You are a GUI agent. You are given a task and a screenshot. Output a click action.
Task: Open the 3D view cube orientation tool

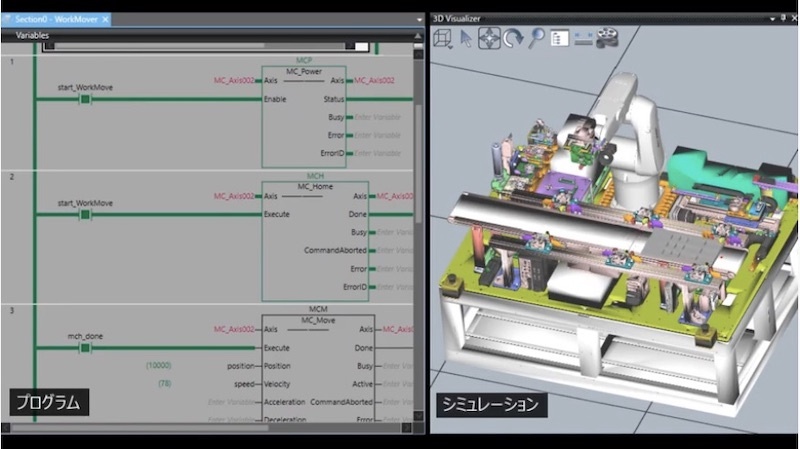pyautogui.click(x=441, y=38)
